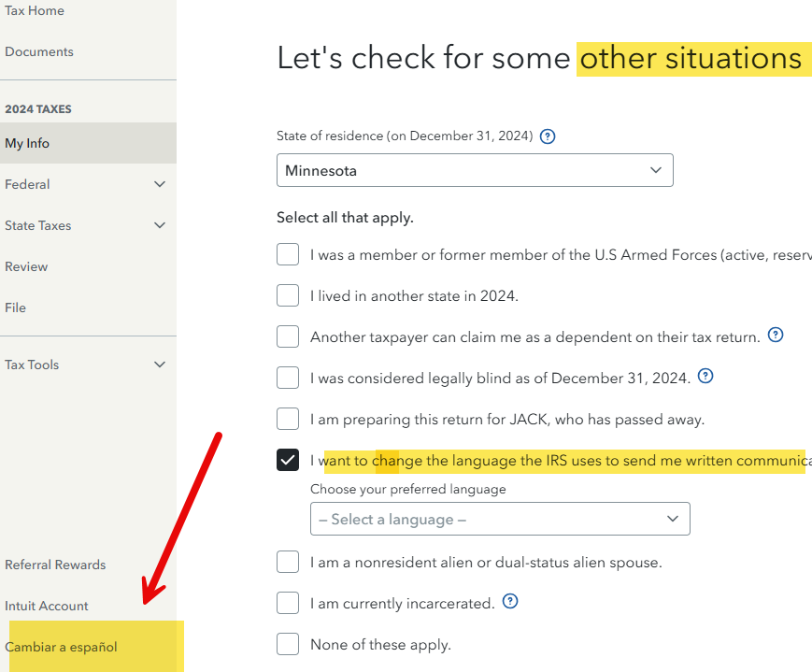Viewport: 812px width, 672px height.
Task: Go to My Info in sidebar
Action: (x=27, y=143)
